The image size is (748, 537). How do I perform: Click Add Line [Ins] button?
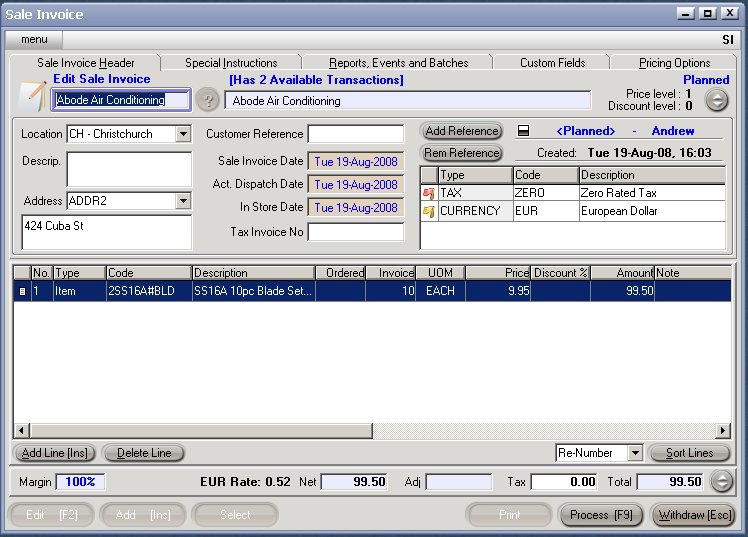[54, 453]
